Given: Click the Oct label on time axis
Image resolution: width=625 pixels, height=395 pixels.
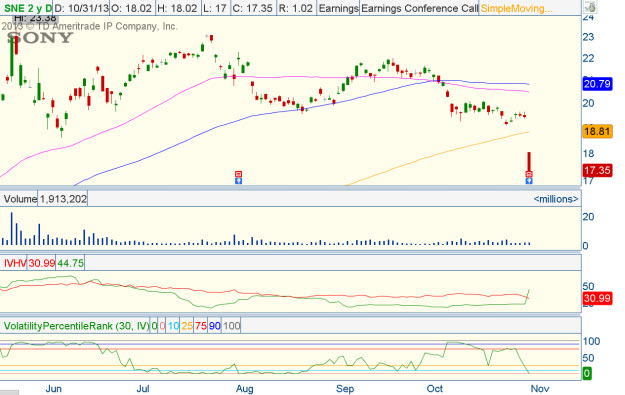Looking at the screenshot, I should click(x=434, y=388).
